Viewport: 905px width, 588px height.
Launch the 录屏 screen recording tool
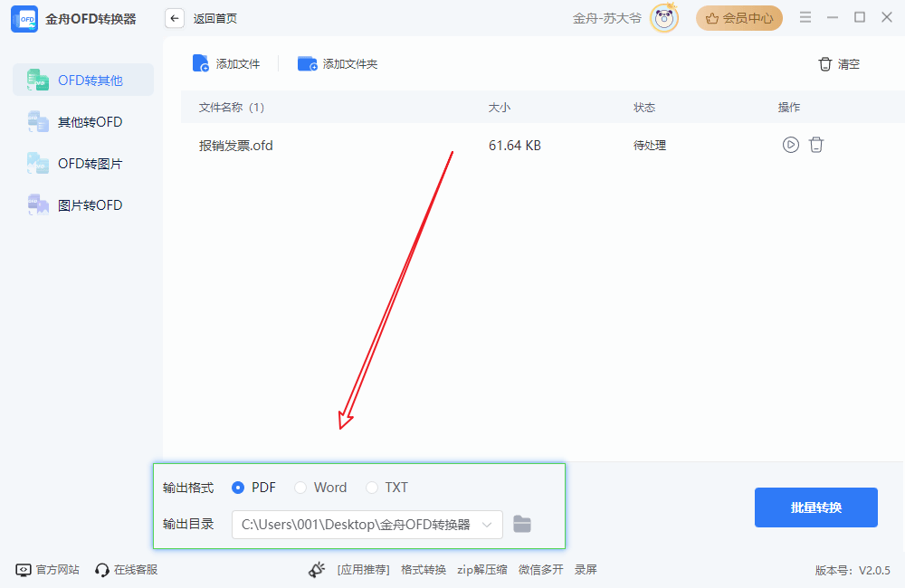pyautogui.click(x=585, y=569)
